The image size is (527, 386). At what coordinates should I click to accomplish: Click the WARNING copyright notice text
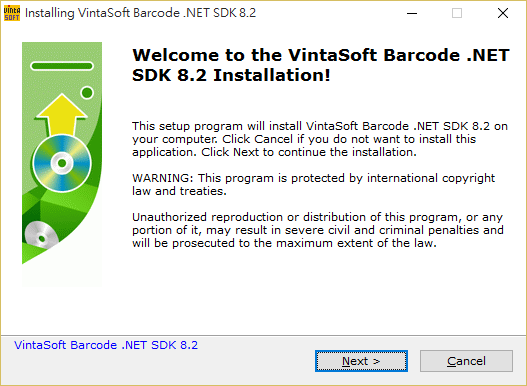tap(313, 184)
